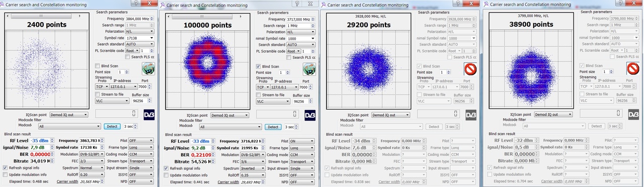Uncheck Blind Scan in 3717 MHz window
Viewport: 644px width, 187px height.
(x=259, y=66)
